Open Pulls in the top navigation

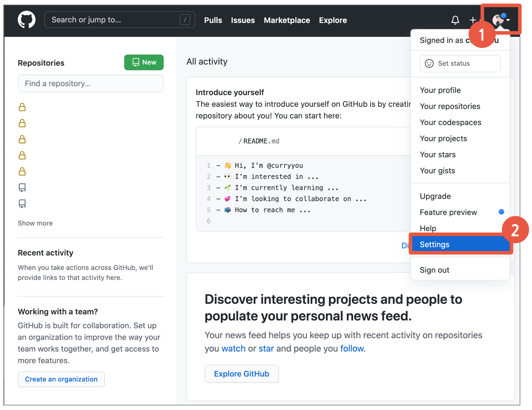pyautogui.click(x=213, y=20)
